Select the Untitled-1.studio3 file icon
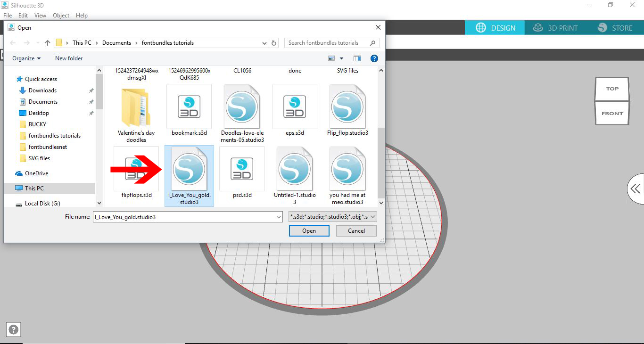 click(x=295, y=169)
